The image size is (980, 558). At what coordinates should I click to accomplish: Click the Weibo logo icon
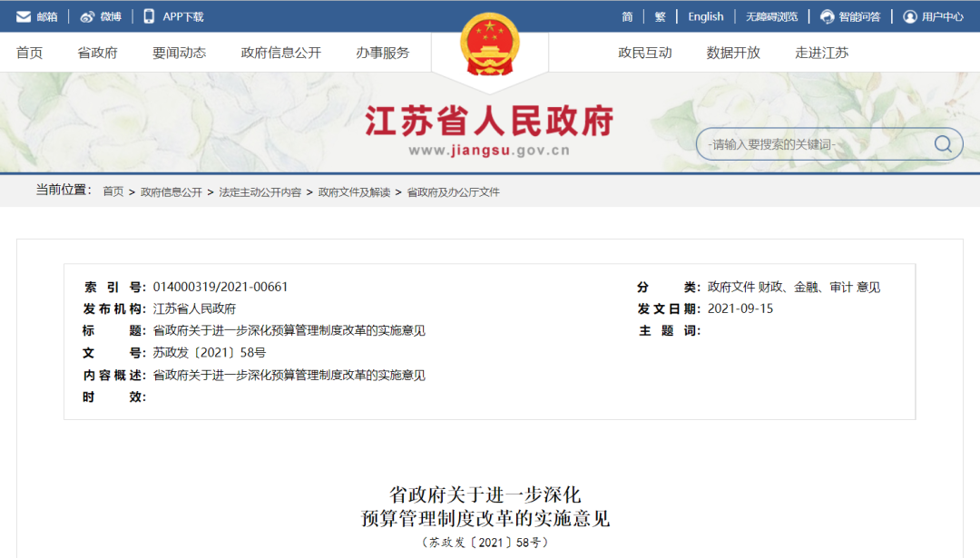tap(87, 17)
